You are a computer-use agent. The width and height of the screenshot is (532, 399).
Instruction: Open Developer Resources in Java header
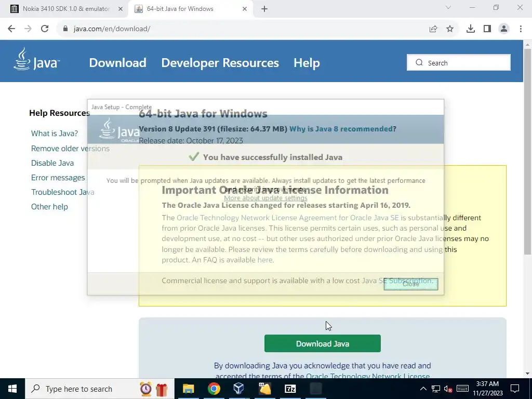[x=220, y=63]
